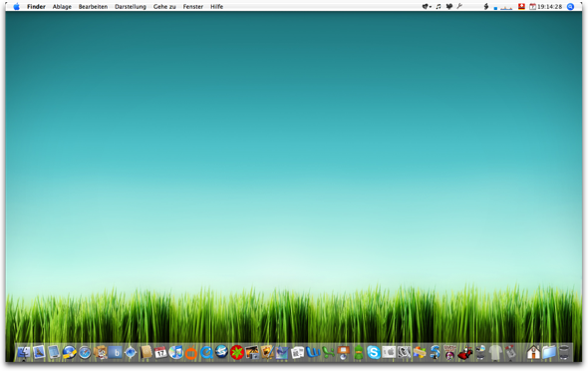Open the Finder menu

[36, 6]
